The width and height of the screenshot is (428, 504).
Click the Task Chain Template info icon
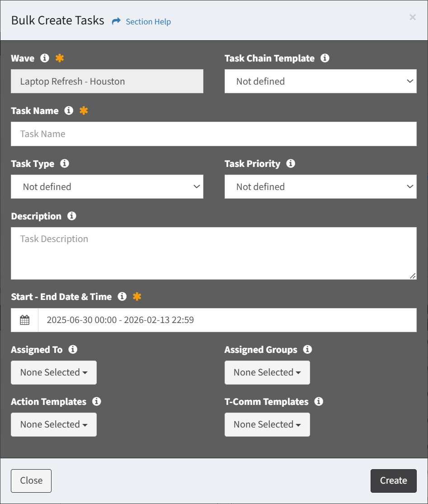pos(325,58)
